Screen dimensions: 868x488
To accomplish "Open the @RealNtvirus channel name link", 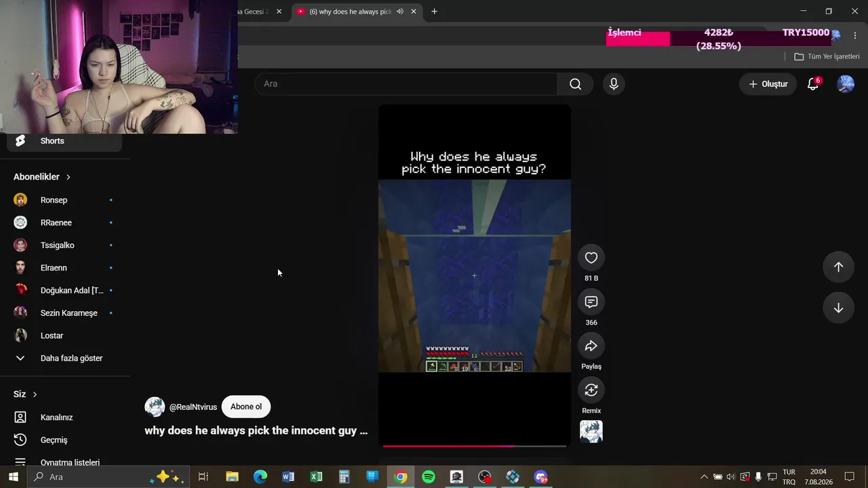I will click(x=193, y=407).
